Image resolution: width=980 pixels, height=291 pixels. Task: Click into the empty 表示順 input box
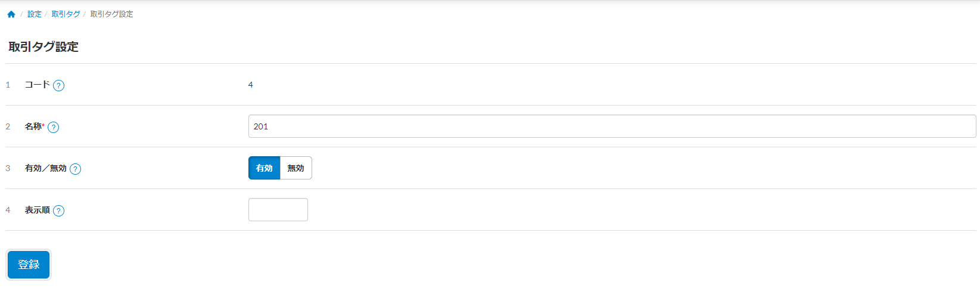[x=278, y=210]
